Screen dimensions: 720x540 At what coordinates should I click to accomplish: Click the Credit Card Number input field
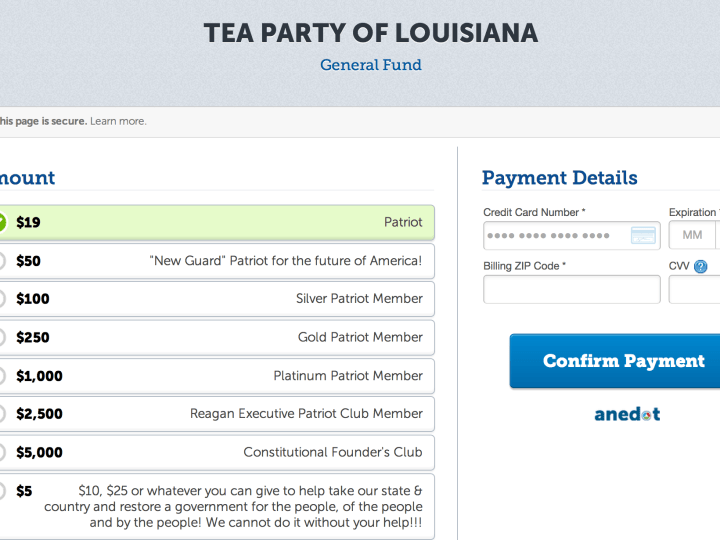[x=555, y=236]
